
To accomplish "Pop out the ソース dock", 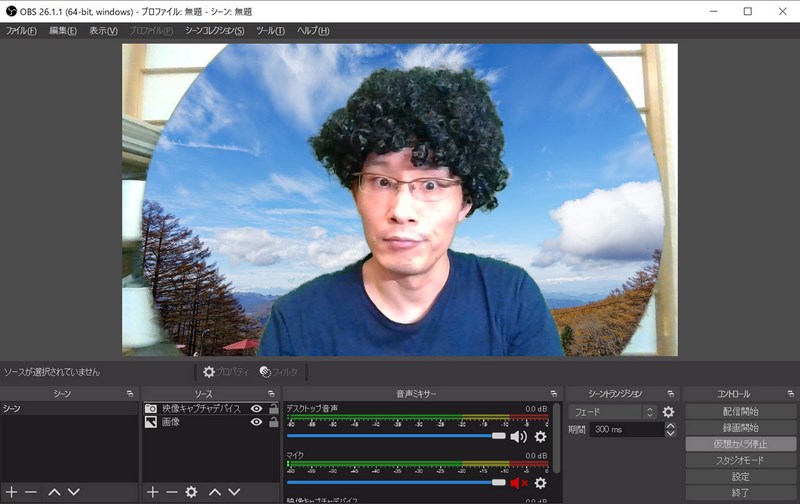I will point(271,394).
